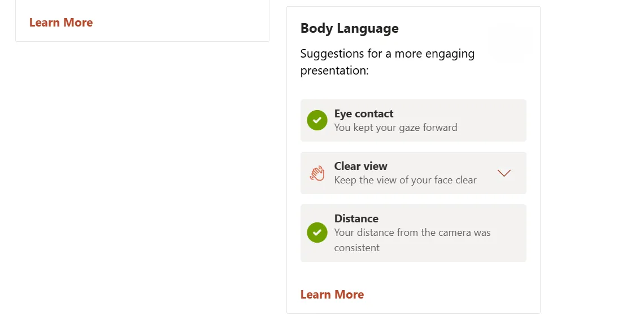
Task: Click the word 'presentation:' in the subtitle
Action: (334, 71)
